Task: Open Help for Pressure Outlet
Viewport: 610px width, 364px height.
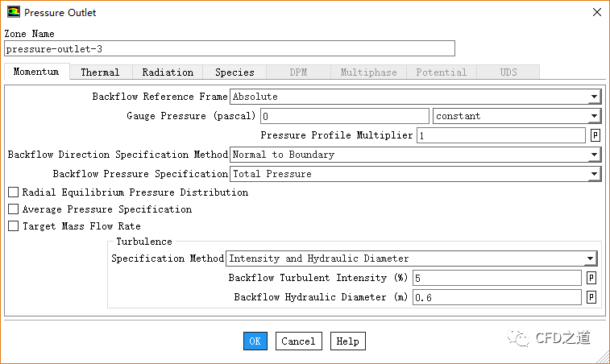Action: [x=347, y=341]
